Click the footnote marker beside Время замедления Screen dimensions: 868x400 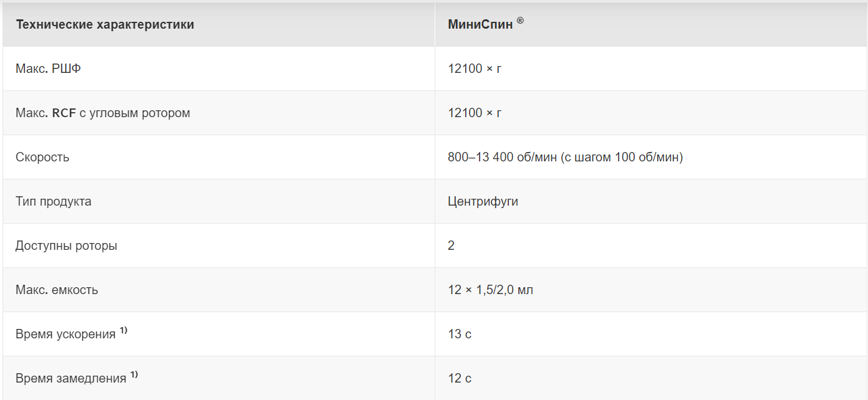point(134,375)
